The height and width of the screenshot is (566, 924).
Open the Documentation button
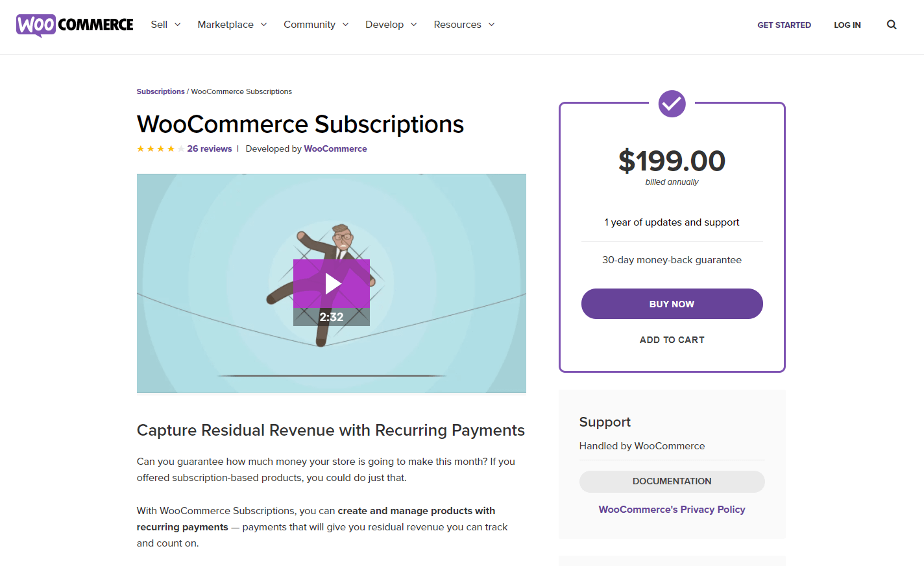pos(672,481)
